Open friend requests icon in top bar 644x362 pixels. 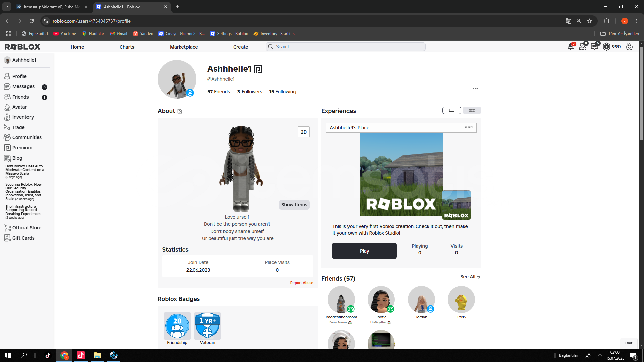[x=583, y=47]
